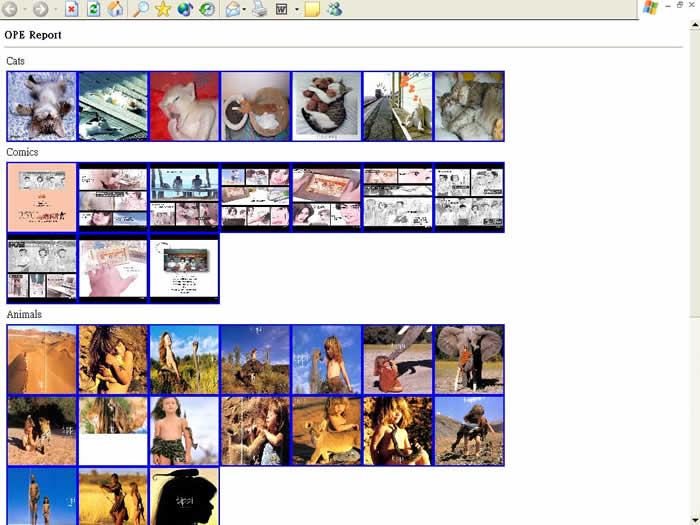Open the black silhouette profile thumbnail
This screenshot has height=525, width=700.
[x=184, y=497]
